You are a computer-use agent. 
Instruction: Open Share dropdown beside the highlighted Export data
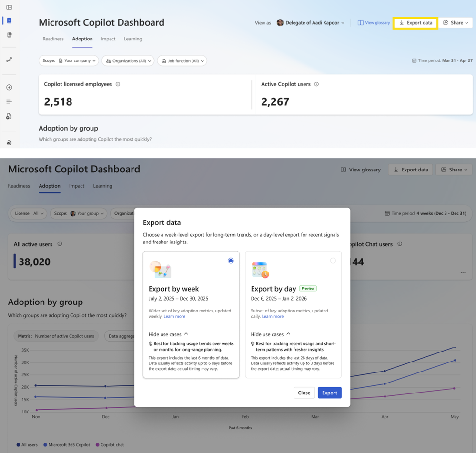(x=456, y=23)
